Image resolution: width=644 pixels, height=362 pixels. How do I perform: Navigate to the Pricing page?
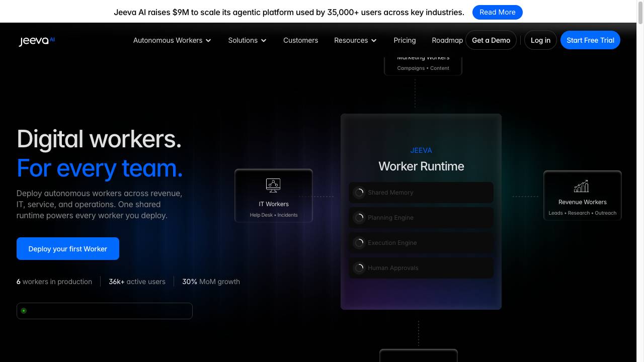tap(405, 40)
